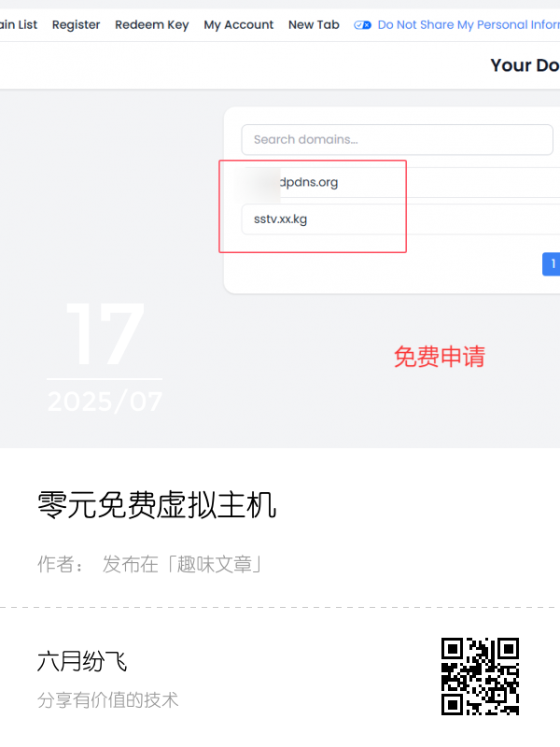This screenshot has height=747, width=560.
Task: Click pagination page 1 button
Action: point(552,264)
